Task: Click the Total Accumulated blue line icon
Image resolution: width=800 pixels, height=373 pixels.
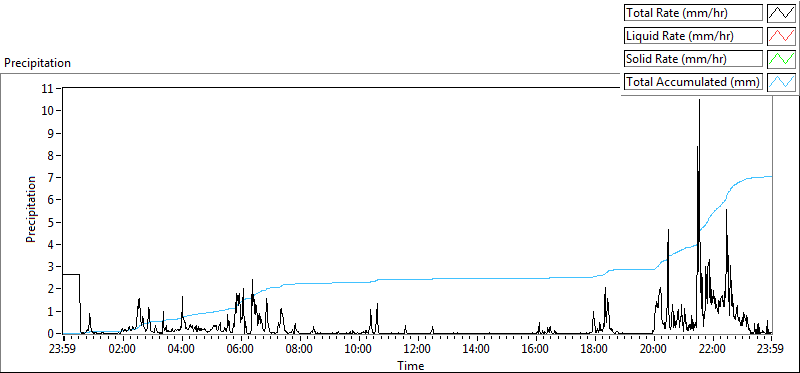Action: (781, 82)
